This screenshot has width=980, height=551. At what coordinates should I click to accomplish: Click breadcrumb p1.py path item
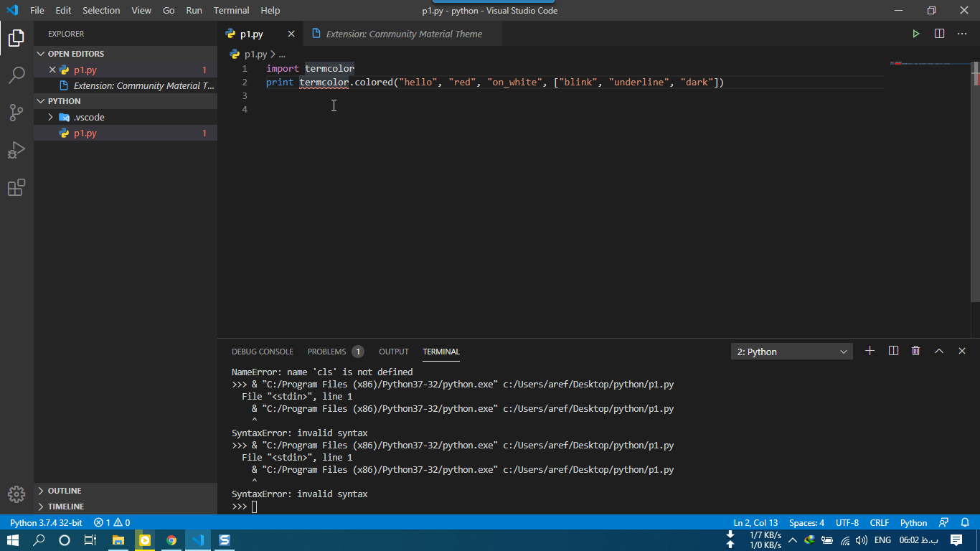click(255, 54)
